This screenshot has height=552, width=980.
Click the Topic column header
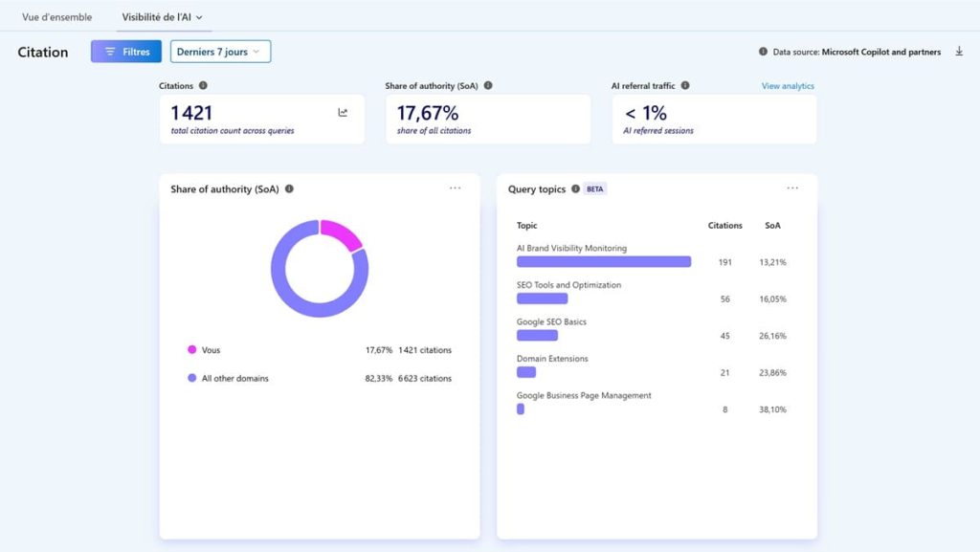(x=527, y=226)
